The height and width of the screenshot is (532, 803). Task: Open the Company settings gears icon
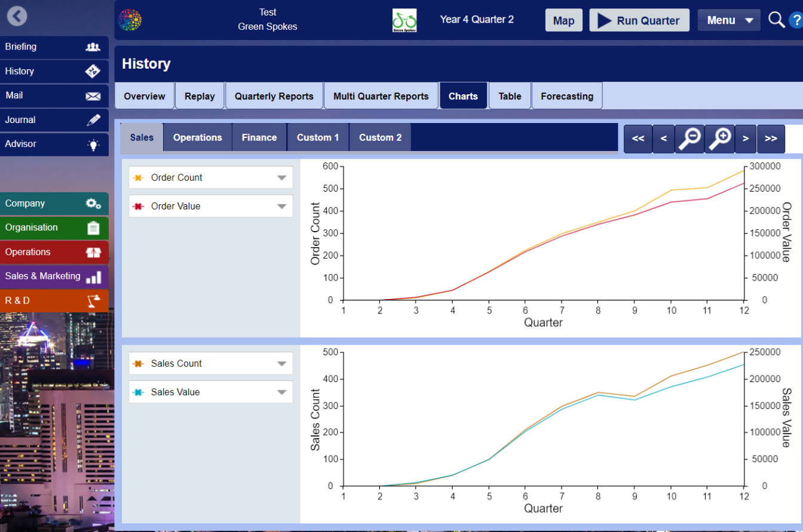click(x=93, y=204)
